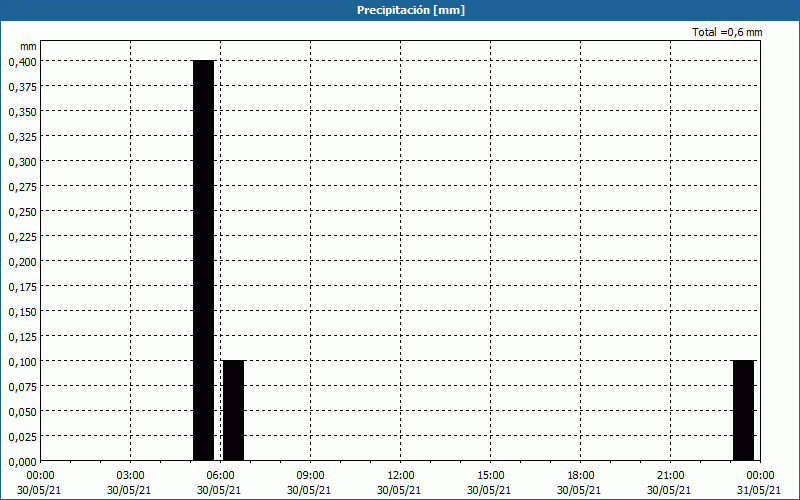Click the 00:00 31/05/21 time label
The width and height of the screenshot is (800, 500).
point(759,483)
